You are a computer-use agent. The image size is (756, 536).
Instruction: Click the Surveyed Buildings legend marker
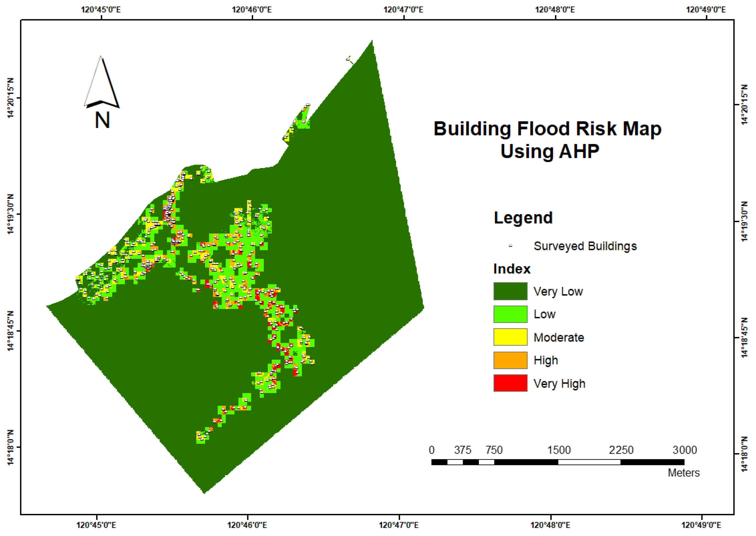click(510, 246)
